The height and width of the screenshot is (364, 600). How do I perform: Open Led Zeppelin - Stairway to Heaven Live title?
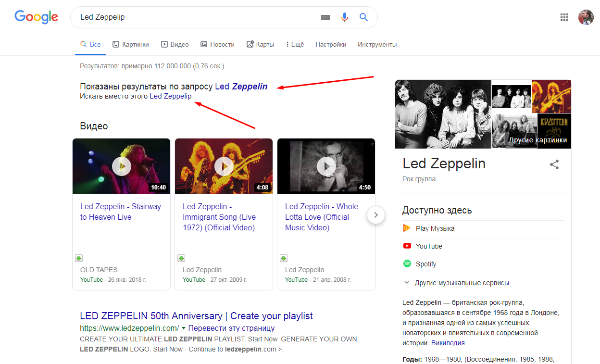tap(121, 212)
